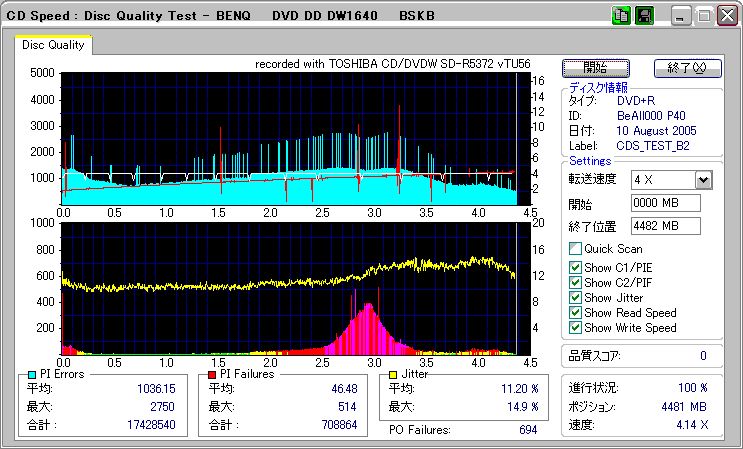743x449 pixels.
Task: Click the red PI Failures legend swatch
Action: (212, 374)
